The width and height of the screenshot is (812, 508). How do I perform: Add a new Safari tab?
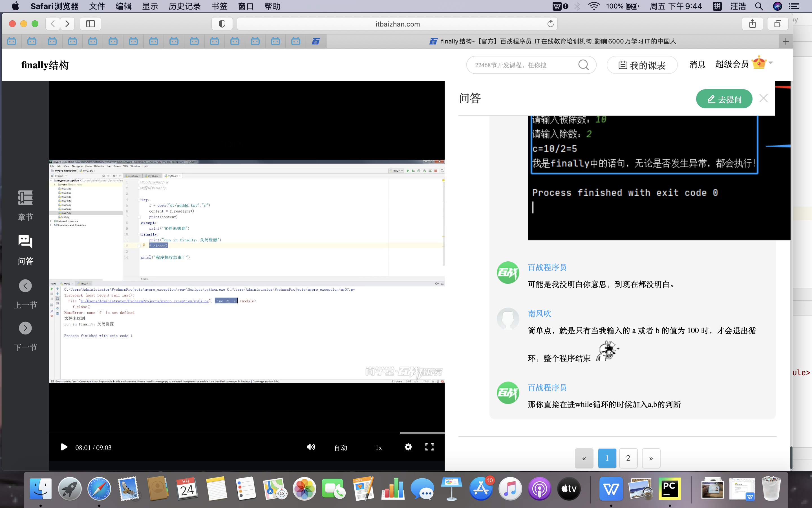tap(785, 41)
